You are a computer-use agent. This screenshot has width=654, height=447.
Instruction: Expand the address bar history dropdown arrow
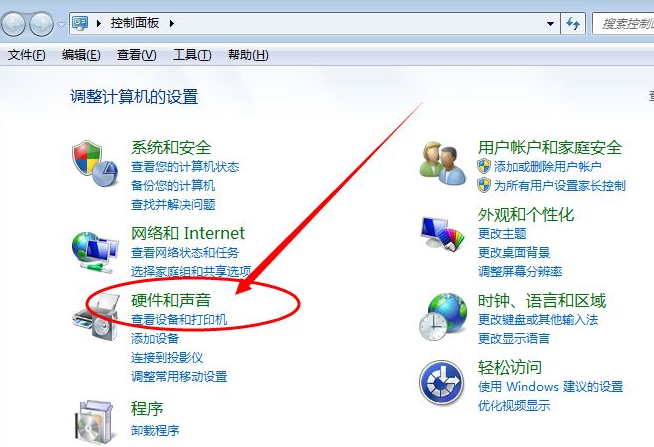551,24
